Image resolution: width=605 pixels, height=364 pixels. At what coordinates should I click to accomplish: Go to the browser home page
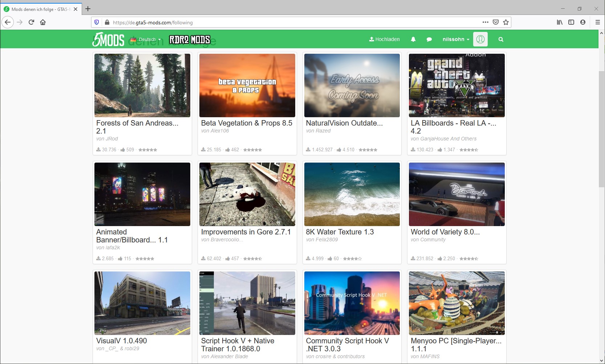(43, 22)
